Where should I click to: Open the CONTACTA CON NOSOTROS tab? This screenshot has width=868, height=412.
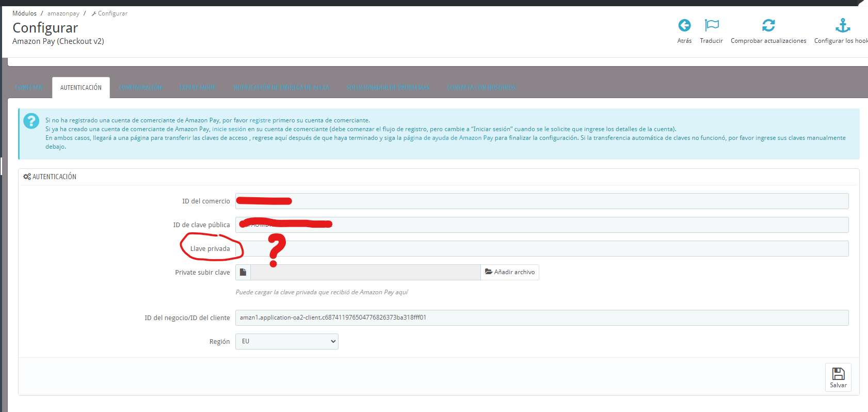[481, 88]
